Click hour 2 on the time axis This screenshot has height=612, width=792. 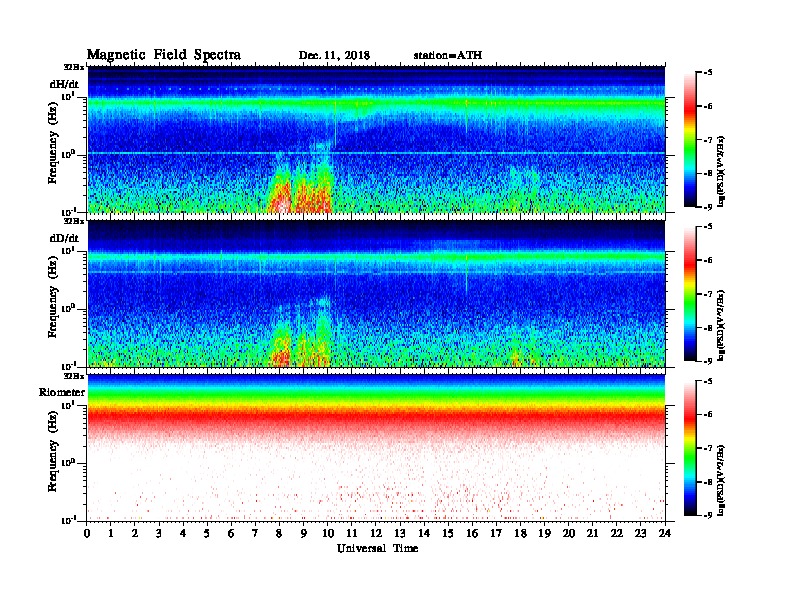click(x=135, y=534)
